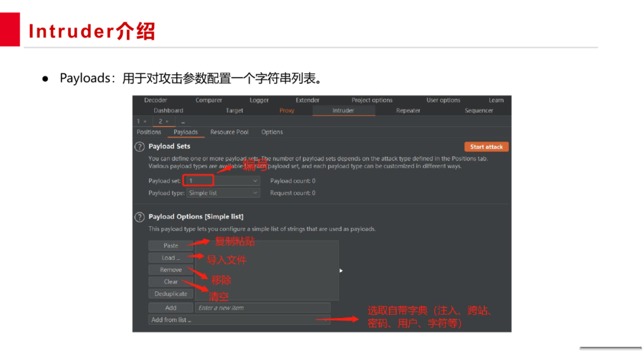Open the Extender tab
Image resolution: width=644 pixels, height=363 pixels.
pos(307,100)
